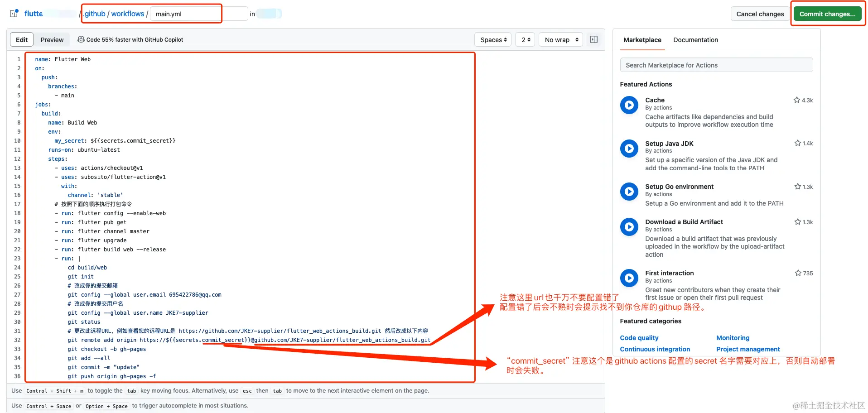Click the main.yml filename field

[x=199, y=14]
